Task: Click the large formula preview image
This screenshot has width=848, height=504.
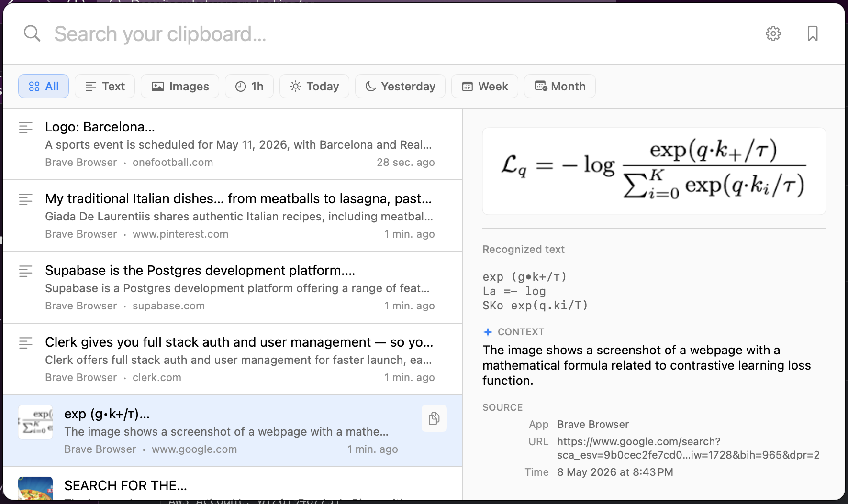Action: tap(654, 171)
